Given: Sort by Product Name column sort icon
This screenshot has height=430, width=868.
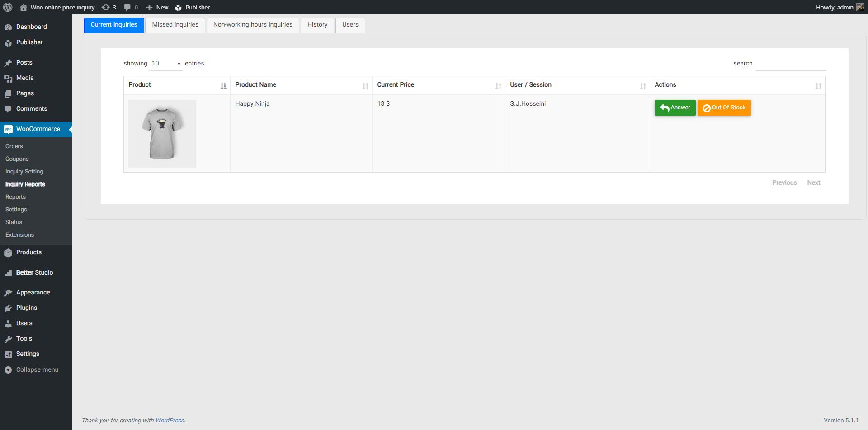Looking at the screenshot, I should coord(365,86).
